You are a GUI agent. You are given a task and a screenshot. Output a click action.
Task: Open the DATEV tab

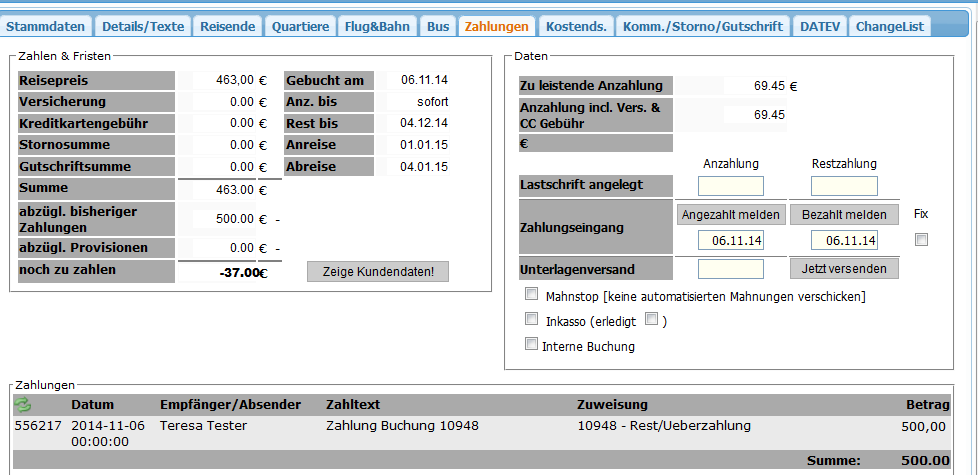pos(820,26)
